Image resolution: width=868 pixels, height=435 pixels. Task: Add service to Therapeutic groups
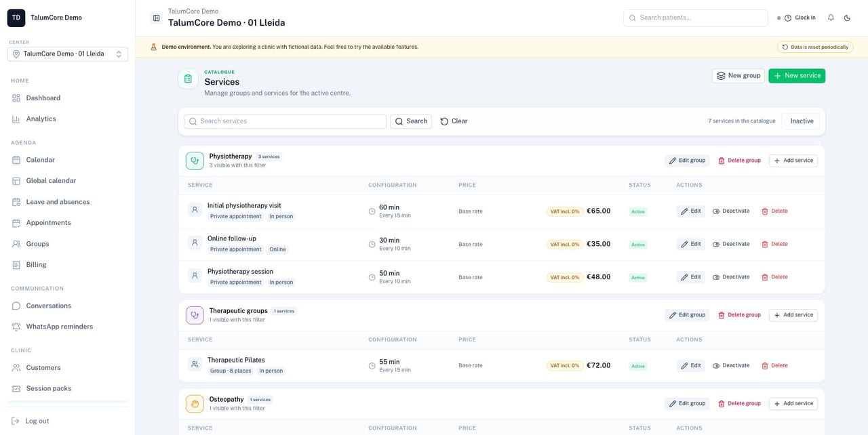[x=793, y=315]
